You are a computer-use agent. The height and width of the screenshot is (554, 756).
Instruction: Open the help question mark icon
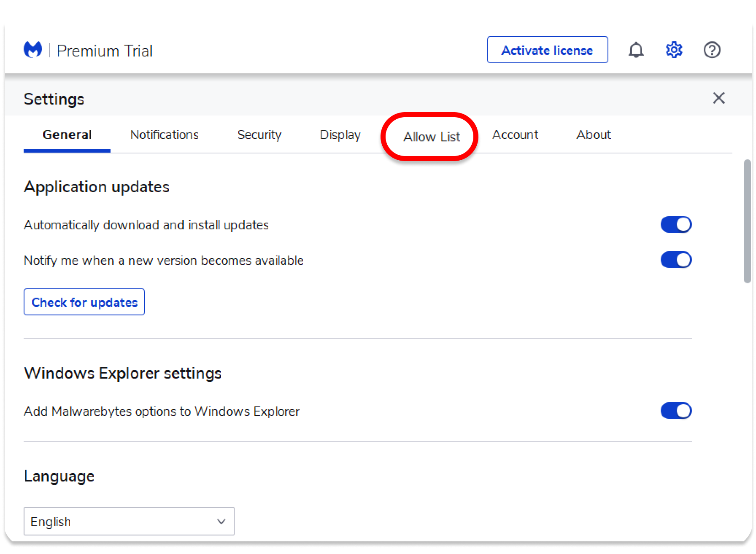click(712, 50)
